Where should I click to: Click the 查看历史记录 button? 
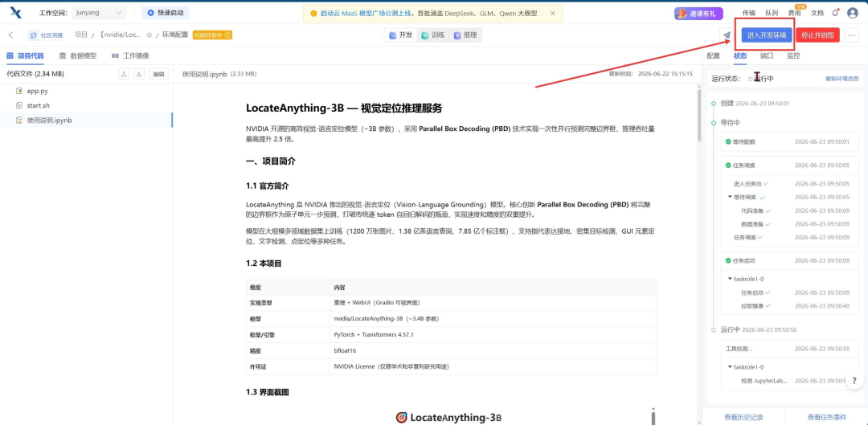[743, 417]
